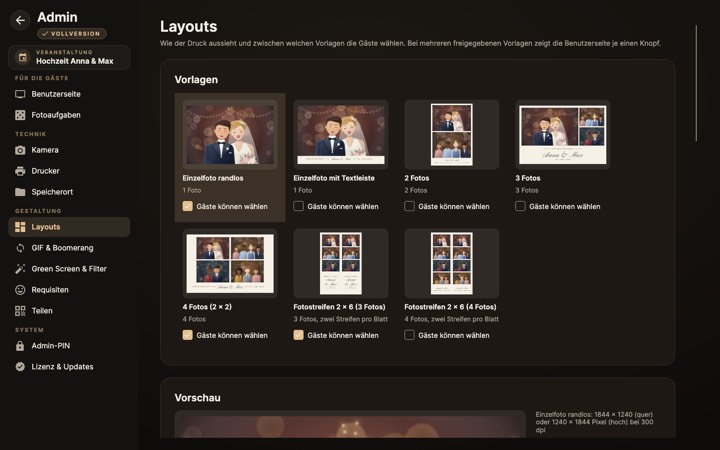This screenshot has width=720, height=450.
Task: Click the Layouts grid icon
Action: pos(20,227)
